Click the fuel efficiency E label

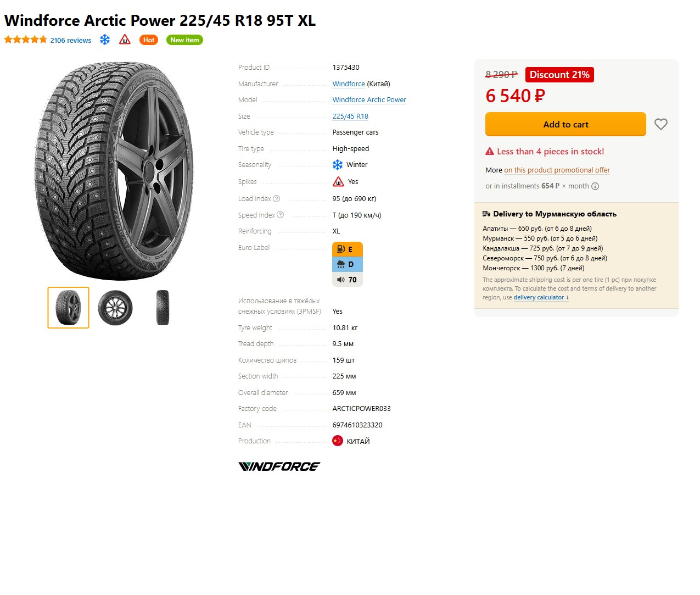348,249
